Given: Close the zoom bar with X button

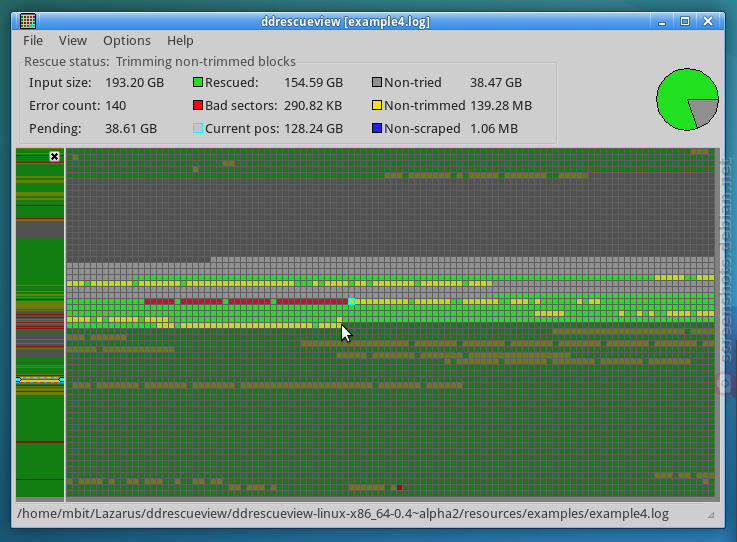Looking at the screenshot, I should [x=55, y=157].
